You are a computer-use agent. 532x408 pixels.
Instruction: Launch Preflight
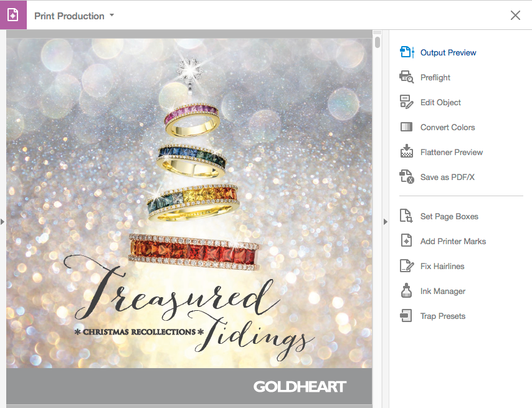435,78
